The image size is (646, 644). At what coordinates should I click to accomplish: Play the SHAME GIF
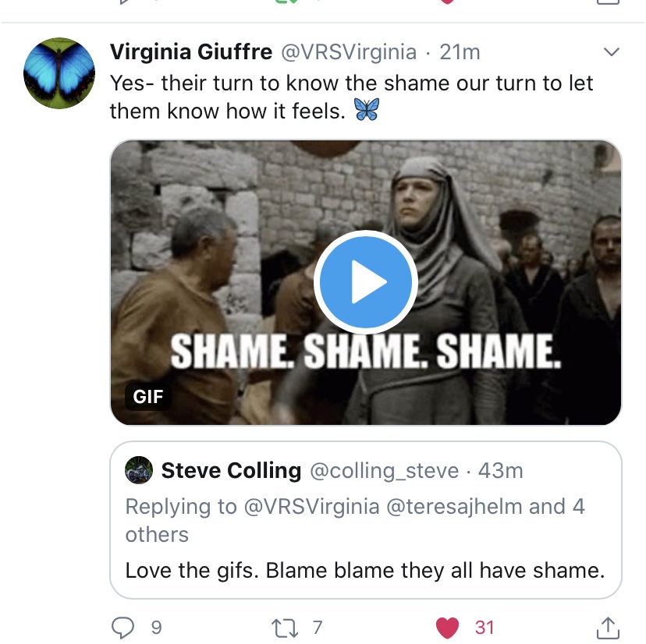[365, 281]
